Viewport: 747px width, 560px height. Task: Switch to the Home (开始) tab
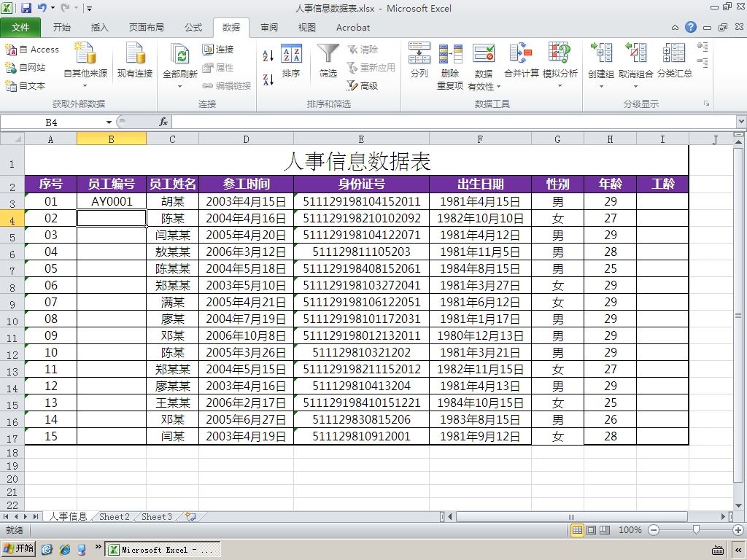(61, 27)
